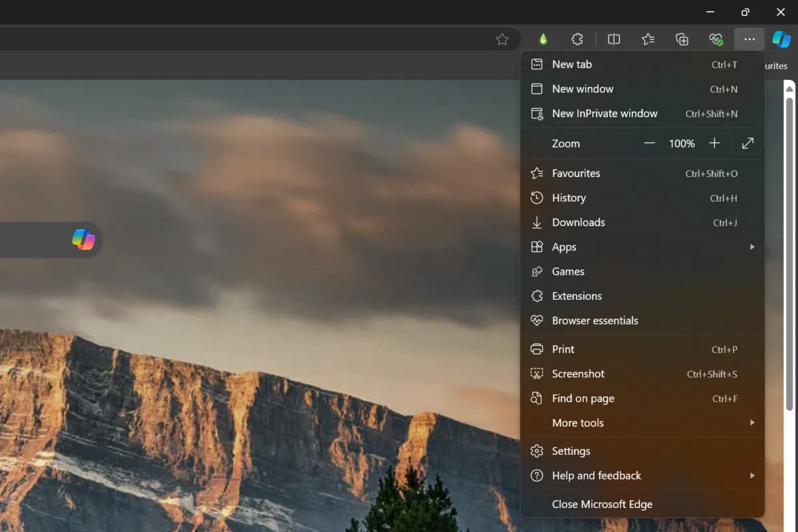
Task: Open Copilot from the toolbar
Action: [x=780, y=39]
